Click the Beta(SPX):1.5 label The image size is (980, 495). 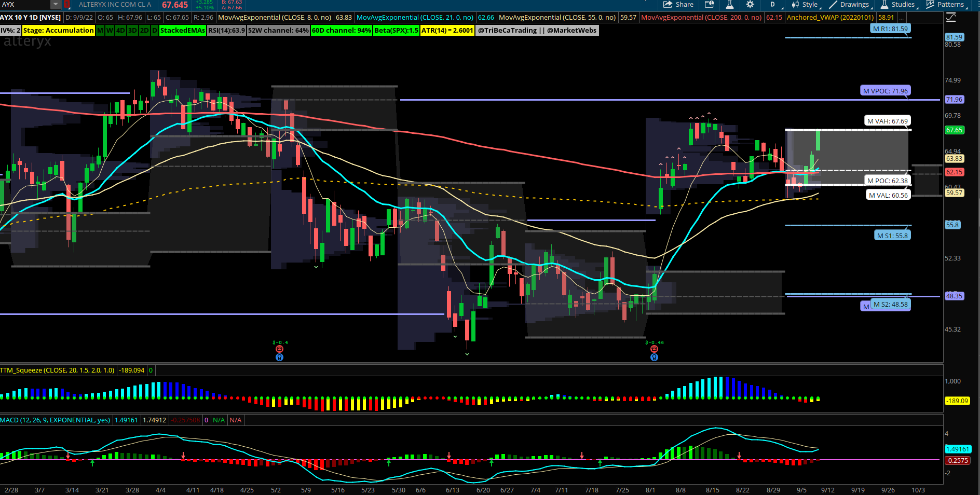(x=396, y=31)
